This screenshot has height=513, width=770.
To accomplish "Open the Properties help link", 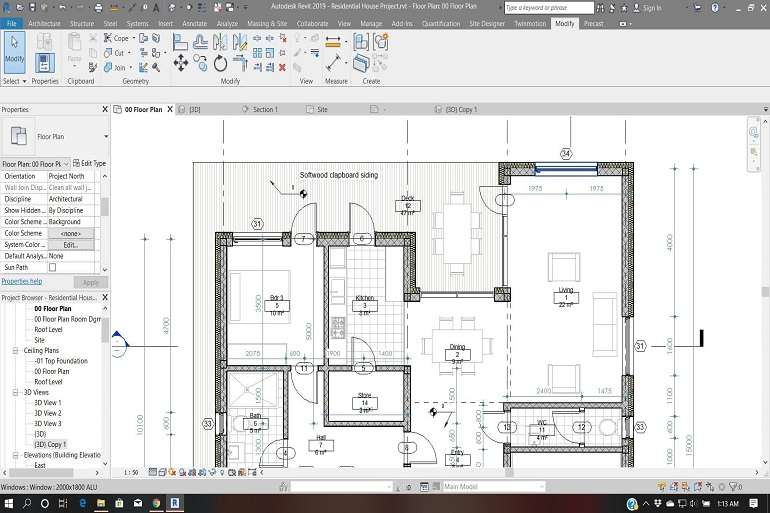I will [x=22, y=281].
